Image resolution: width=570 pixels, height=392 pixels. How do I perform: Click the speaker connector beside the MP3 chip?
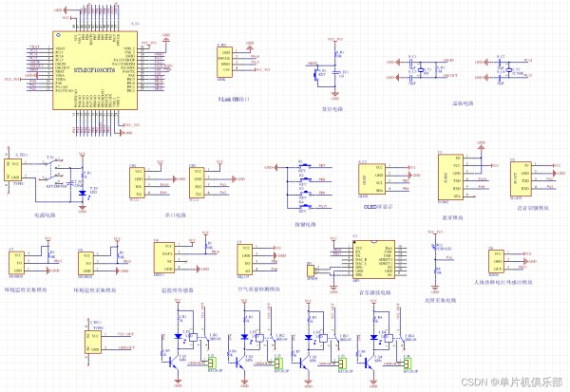tap(310, 271)
